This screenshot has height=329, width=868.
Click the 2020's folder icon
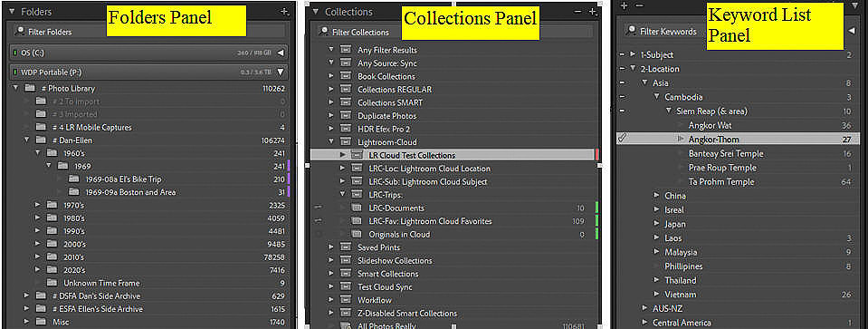[x=52, y=270]
